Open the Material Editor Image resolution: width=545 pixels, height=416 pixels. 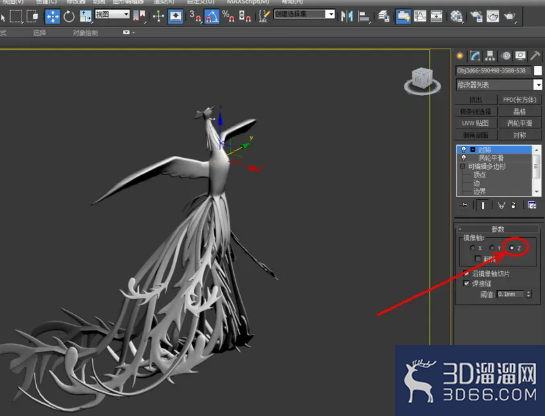click(456, 16)
